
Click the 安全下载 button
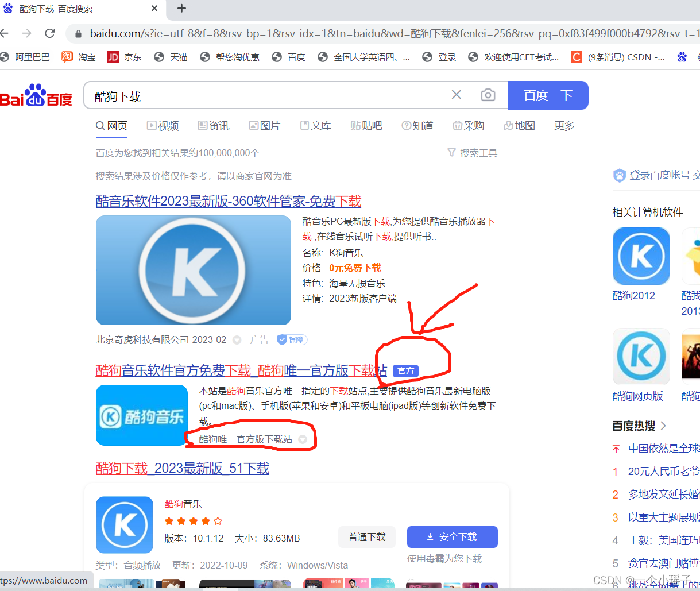tap(453, 536)
